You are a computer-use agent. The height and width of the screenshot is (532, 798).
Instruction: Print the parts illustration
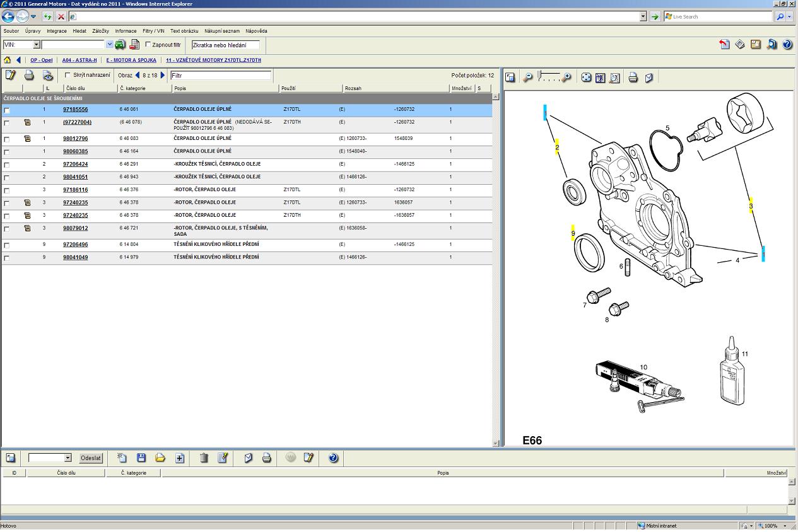tap(633, 78)
